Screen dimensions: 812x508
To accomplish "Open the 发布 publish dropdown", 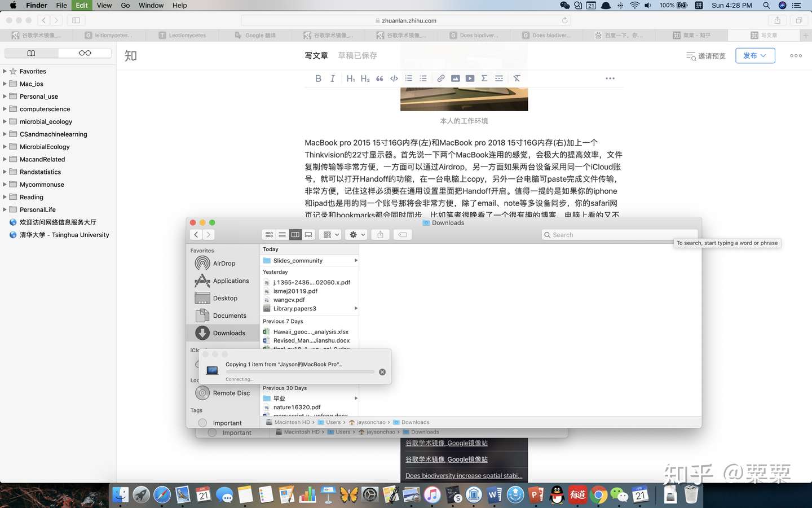I will coord(755,56).
